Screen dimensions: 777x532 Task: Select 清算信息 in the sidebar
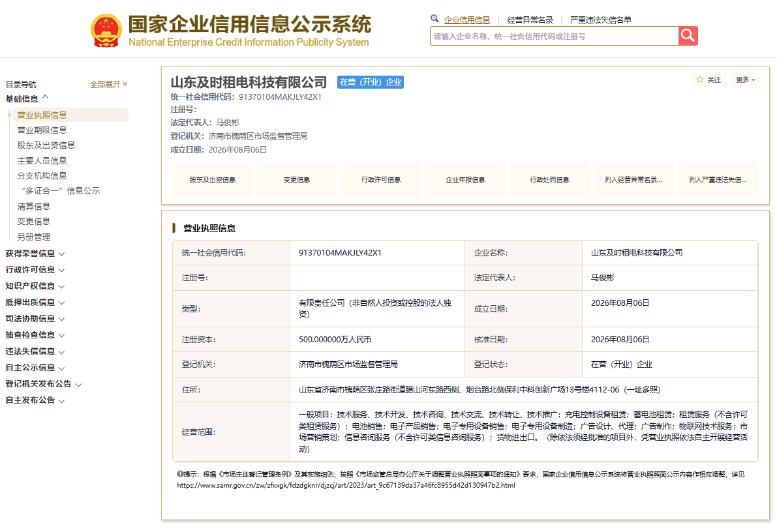pyautogui.click(x=34, y=206)
